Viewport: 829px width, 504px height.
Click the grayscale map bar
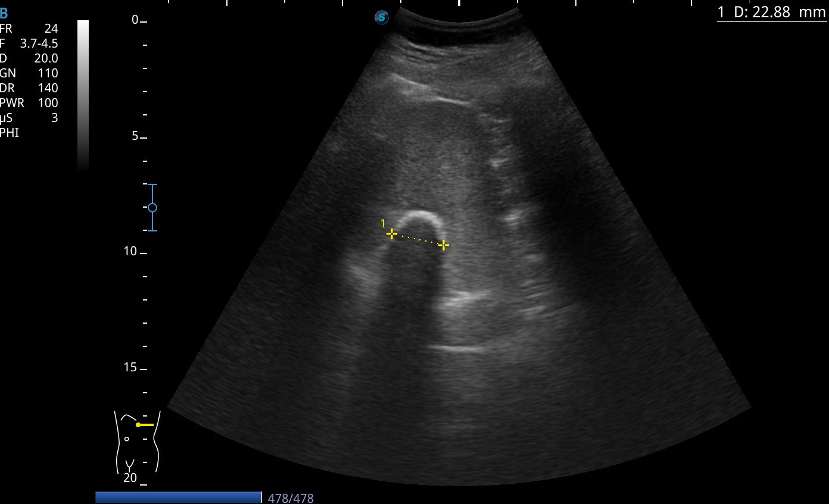[83, 95]
